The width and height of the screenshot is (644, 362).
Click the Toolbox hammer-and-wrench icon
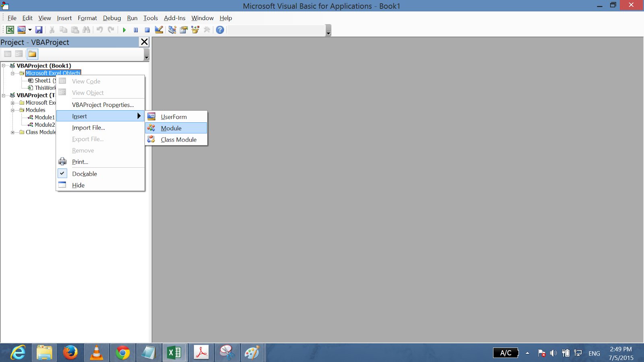(x=207, y=30)
